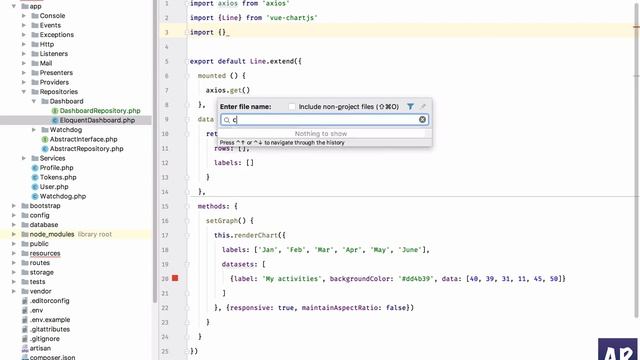The width and height of the screenshot is (640, 360).
Task: Place cursor on line 7 axios.get()
Action: pyautogui.click(x=228, y=90)
